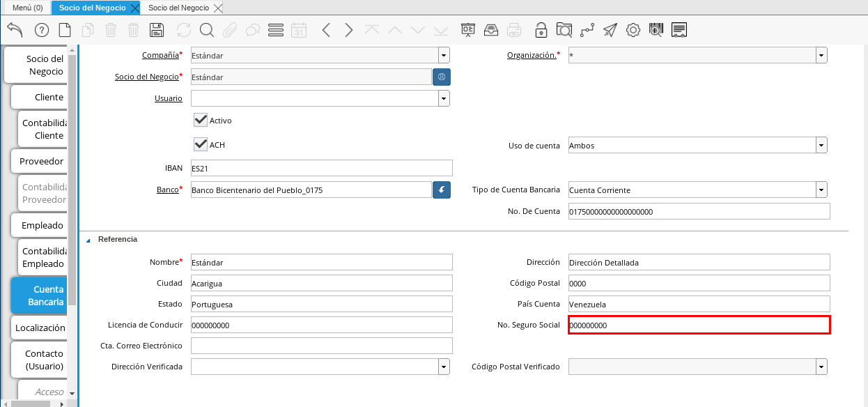This screenshot has width=868, height=407.
Task: Create a new record with the blank page icon
Action: click(x=65, y=30)
